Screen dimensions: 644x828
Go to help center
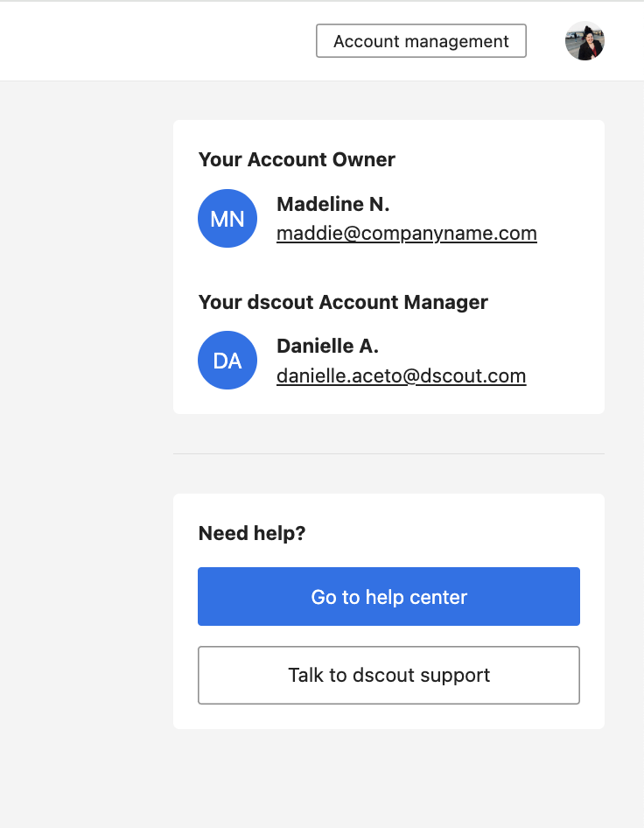coord(389,597)
